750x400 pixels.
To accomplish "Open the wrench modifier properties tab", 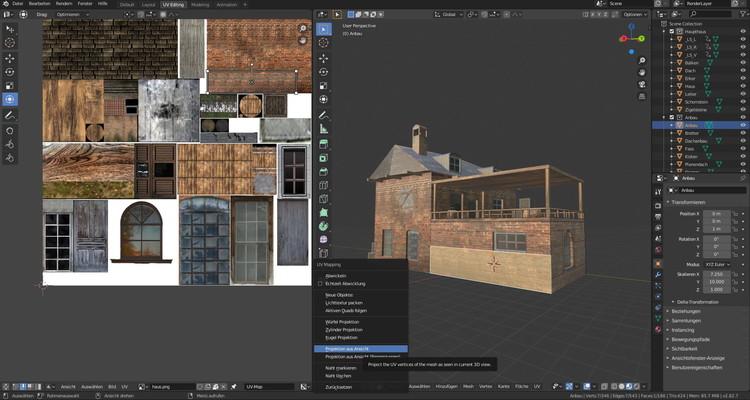I will tap(658, 275).
